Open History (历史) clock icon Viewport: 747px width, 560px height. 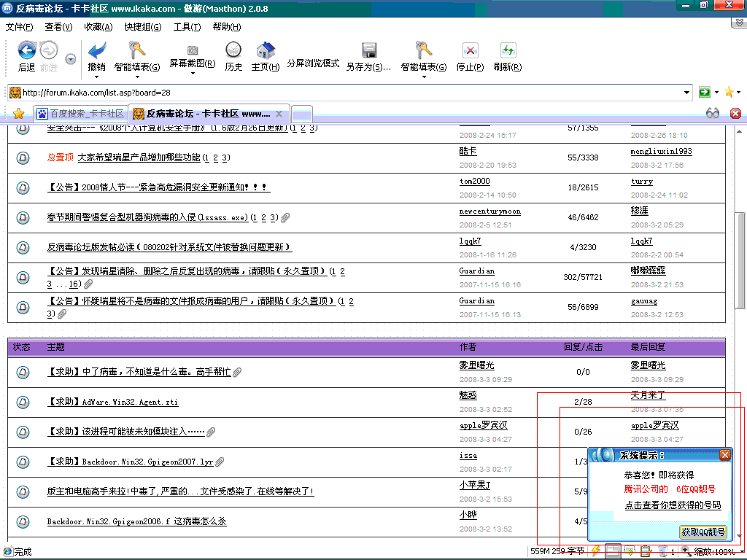233,50
